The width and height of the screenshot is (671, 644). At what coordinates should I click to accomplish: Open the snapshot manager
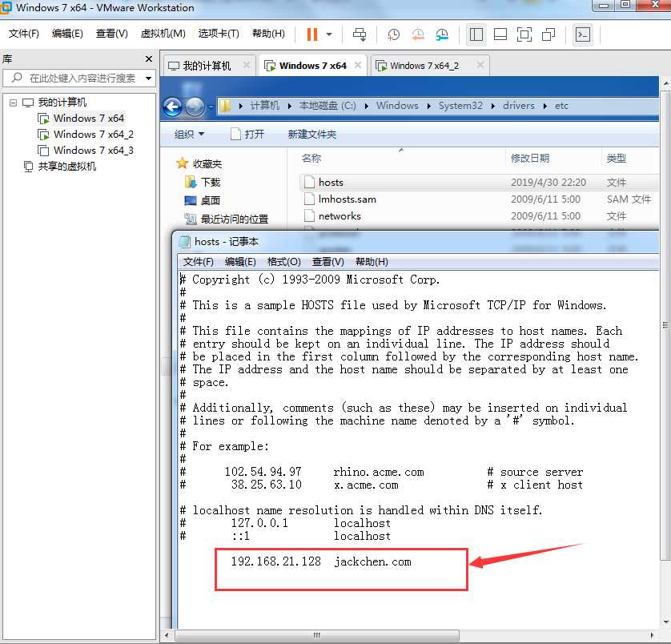442,34
